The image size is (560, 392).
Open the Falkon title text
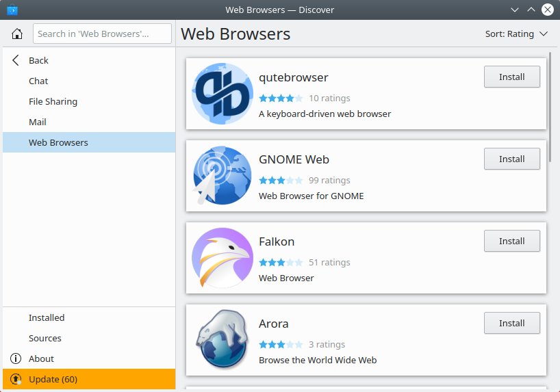coord(277,241)
